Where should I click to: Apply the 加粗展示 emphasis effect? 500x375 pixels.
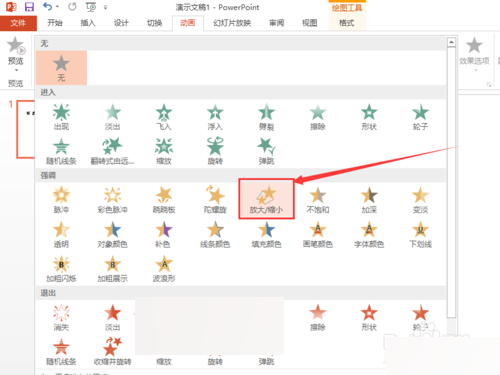tap(113, 269)
